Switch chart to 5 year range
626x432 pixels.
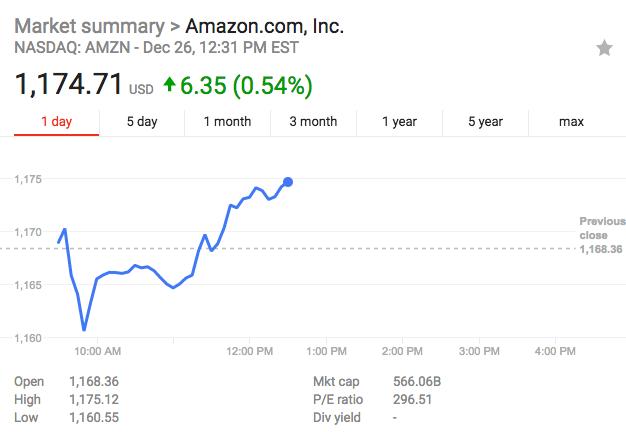[485, 122]
